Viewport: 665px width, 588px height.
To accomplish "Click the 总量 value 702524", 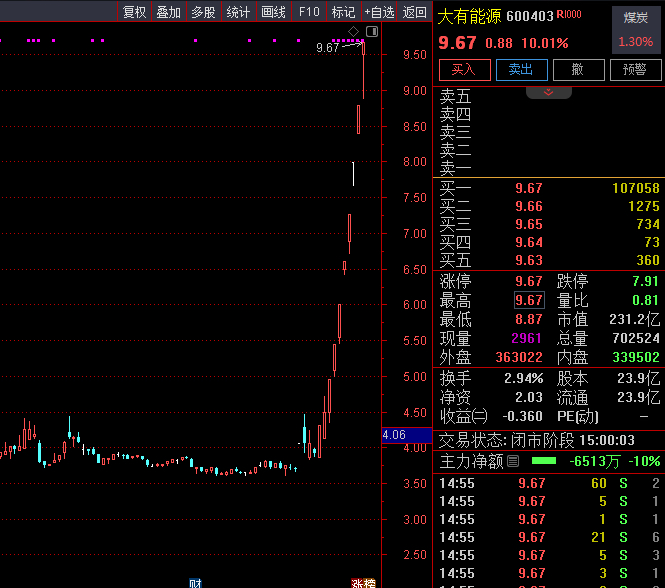I will click(636, 338).
